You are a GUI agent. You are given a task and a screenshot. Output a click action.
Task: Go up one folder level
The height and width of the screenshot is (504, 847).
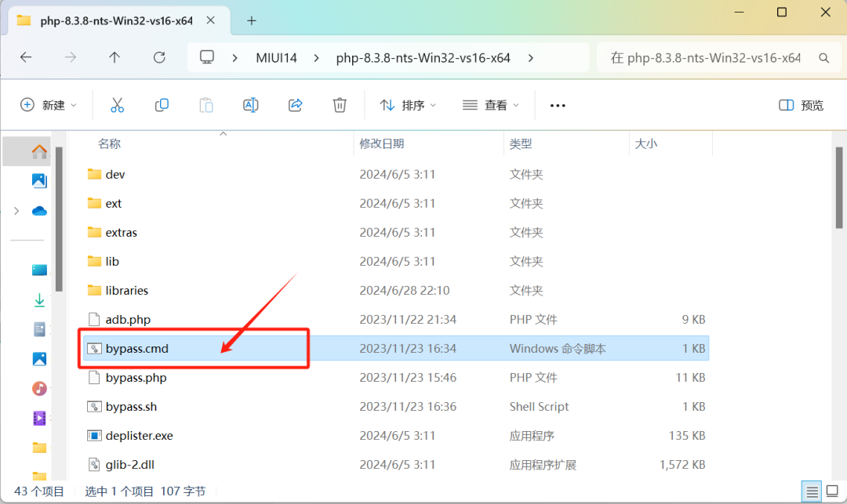tap(115, 57)
